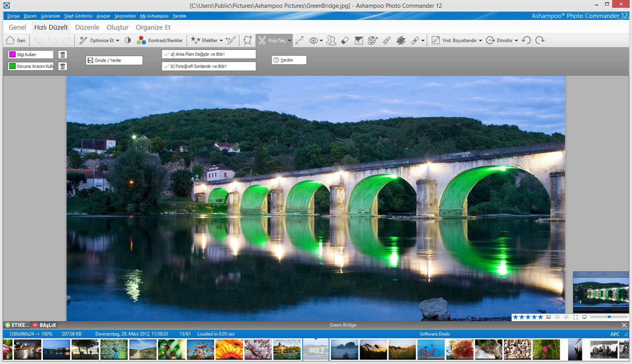
Task: Toggle the Koruma Aracını Kullan mode
Action: point(30,66)
